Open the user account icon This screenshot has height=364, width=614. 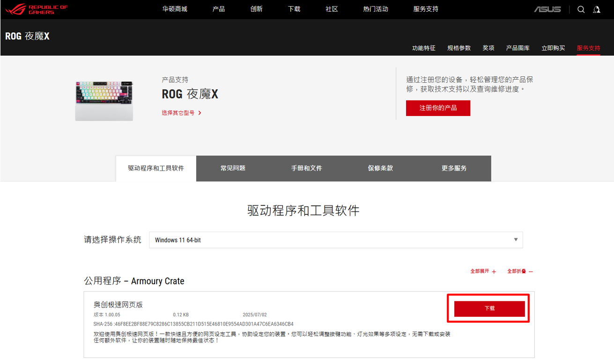tap(597, 9)
